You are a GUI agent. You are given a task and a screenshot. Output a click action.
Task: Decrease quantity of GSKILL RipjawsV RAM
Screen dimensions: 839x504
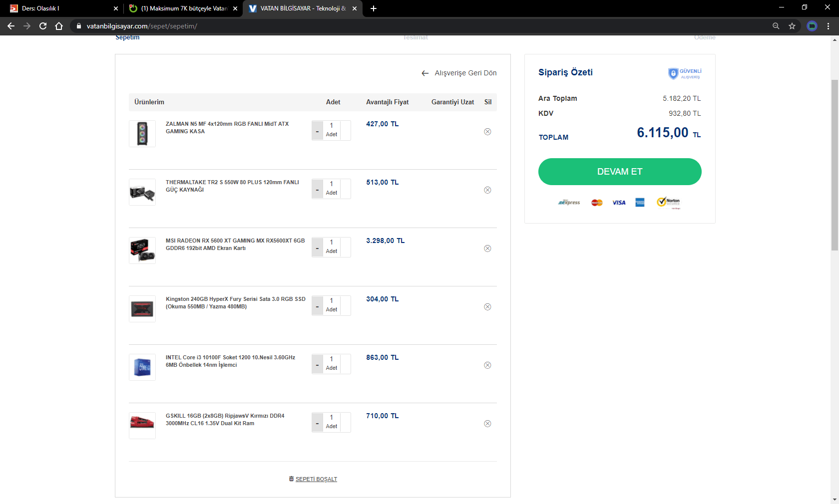(317, 423)
